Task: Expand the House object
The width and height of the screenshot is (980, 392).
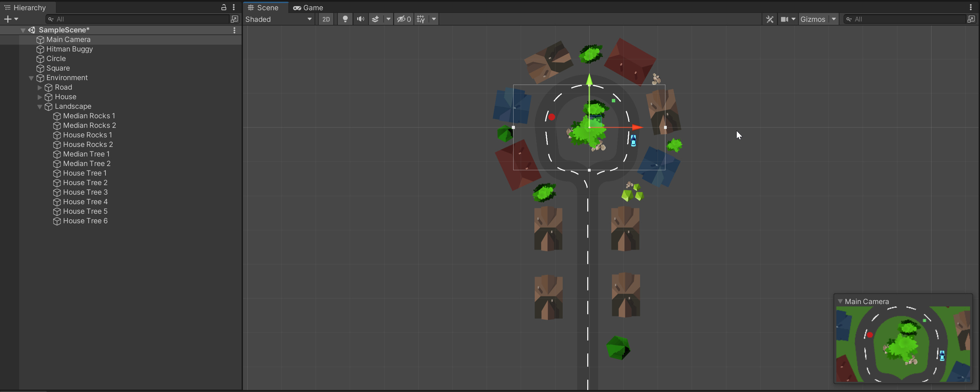Action: pyautogui.click(x=40, y=97)
